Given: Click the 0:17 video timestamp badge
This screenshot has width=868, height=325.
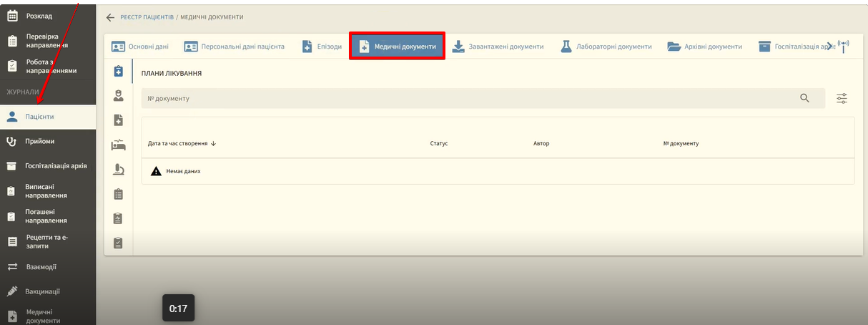Looking at the screenshot, I should (178, 309).
